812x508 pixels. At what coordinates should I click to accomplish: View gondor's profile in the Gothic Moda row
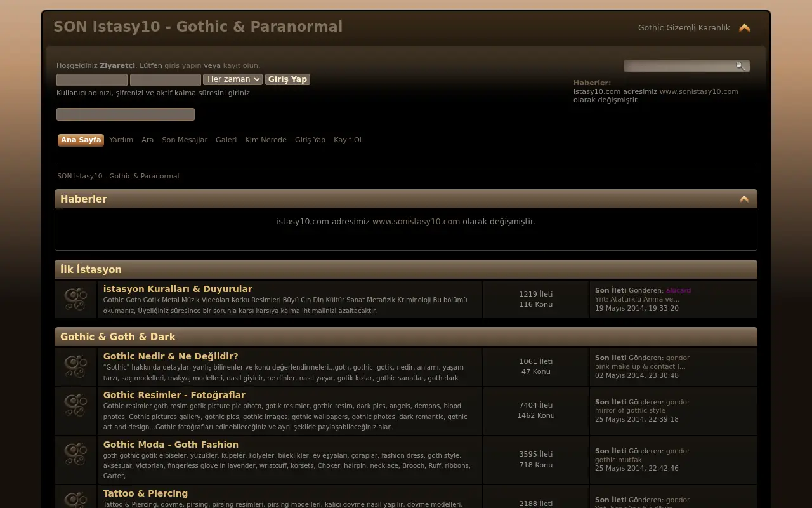click(678, 451)
